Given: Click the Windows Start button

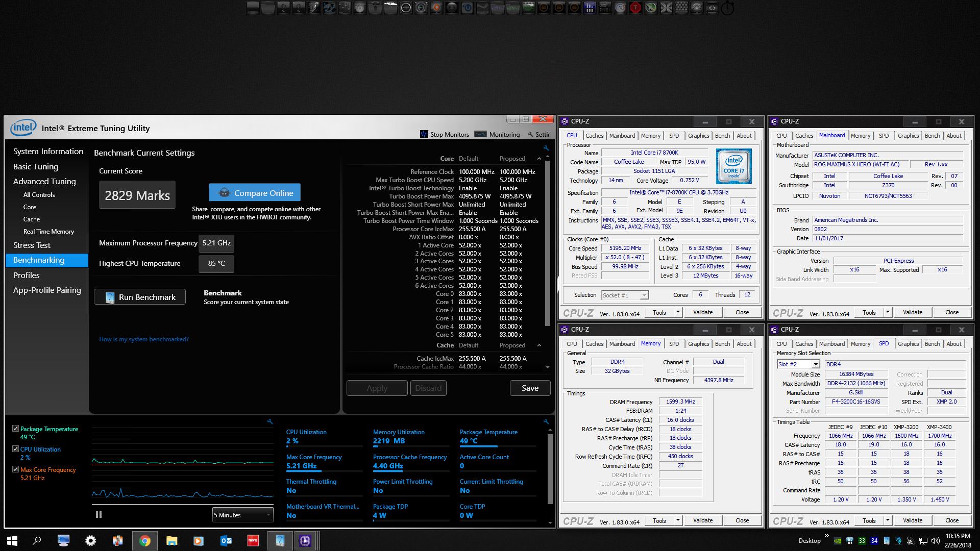Looking at the screenshot, I should pos(12,541).
